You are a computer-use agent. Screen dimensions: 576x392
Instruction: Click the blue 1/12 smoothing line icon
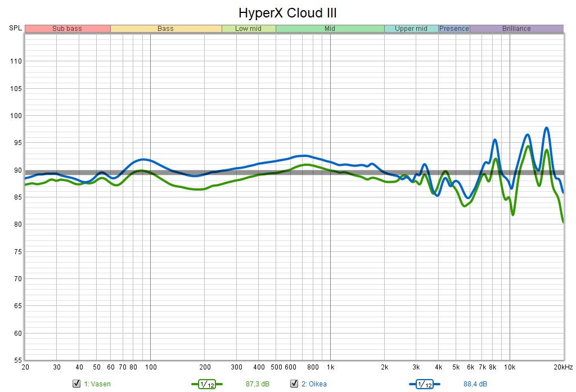click(425, 384)
